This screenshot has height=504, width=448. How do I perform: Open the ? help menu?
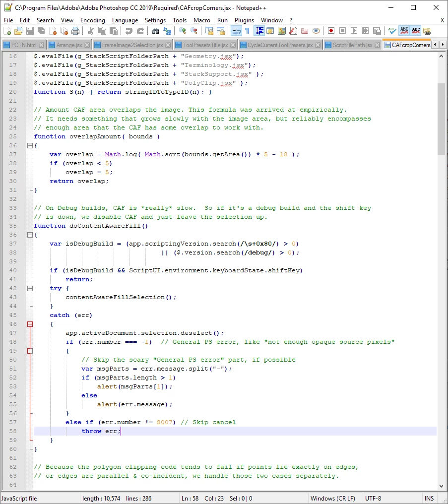(291, 20)
